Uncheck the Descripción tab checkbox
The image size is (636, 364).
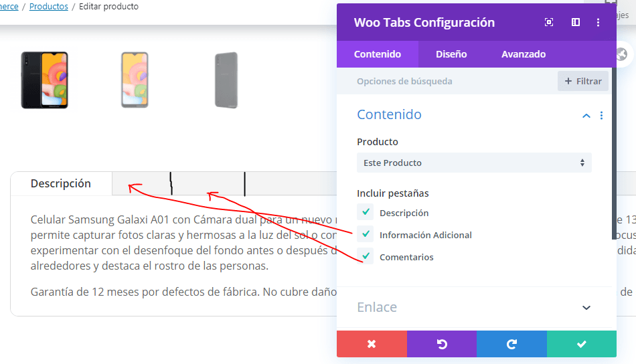click(x=366, y=212)
